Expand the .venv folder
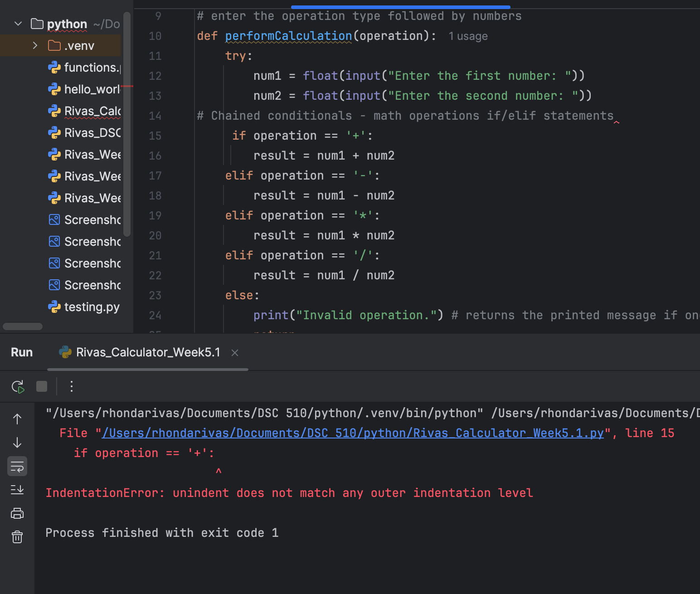Image resolution: width=700 pixels, height=594 pixels. pyautogui.click(x=34, y=45)
